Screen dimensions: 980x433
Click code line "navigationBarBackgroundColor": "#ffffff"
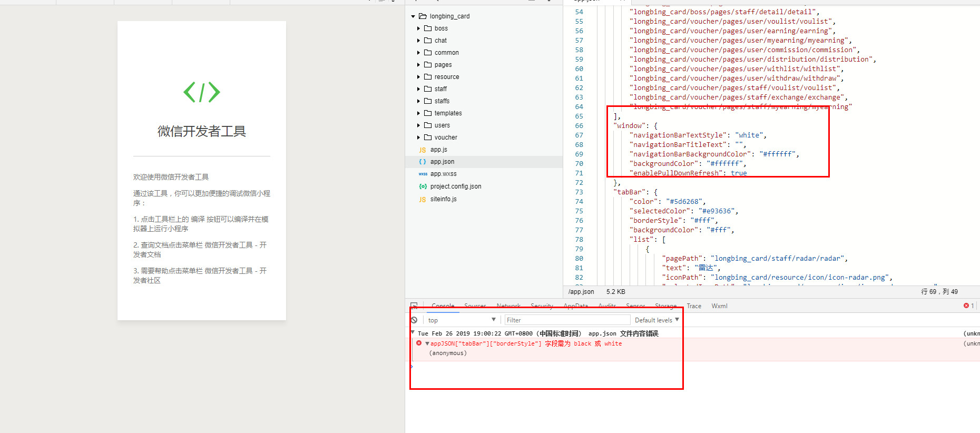click(x=714, y=154)
